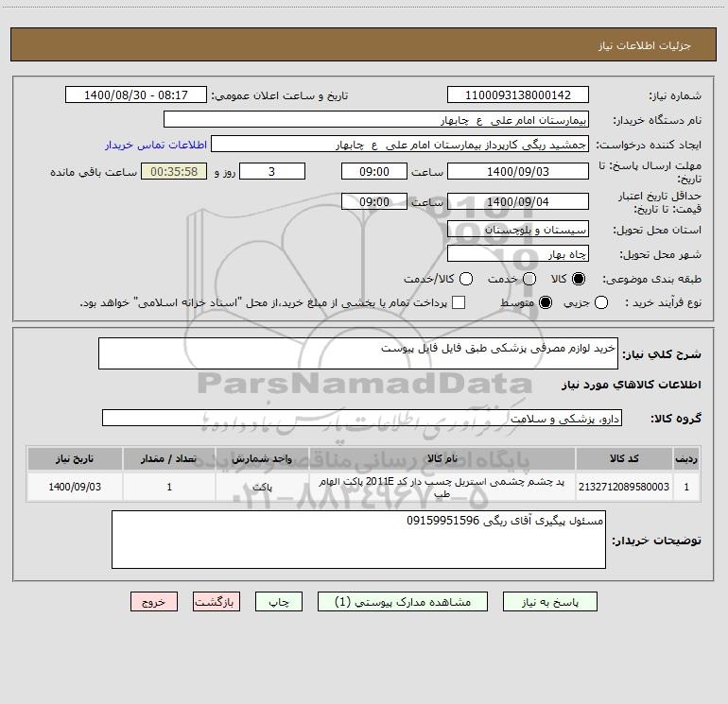Viewport: 728px width, 704px height.
Task: Click product name cell پد چشم چشمی استریل
Action: [x=442, y=487]
